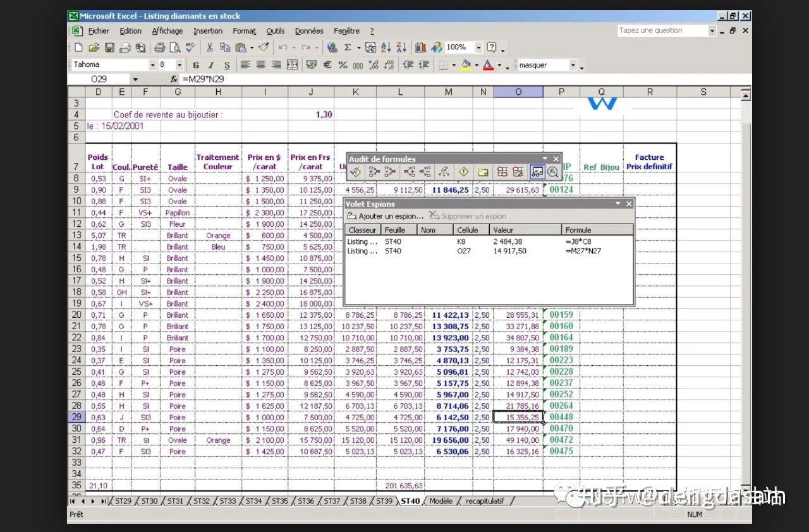Open the Fichier menu
The width and height of the screenshot is (809, 532).
[x=98, y=31]
